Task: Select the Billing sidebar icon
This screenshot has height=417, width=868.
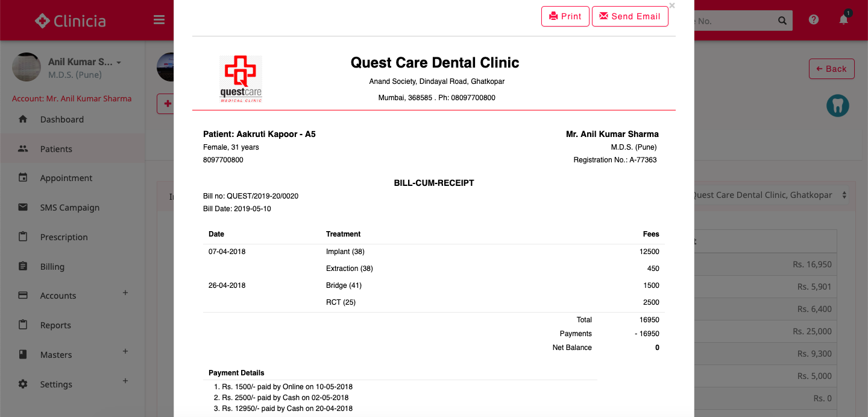Action: click(x=23, y=266)
